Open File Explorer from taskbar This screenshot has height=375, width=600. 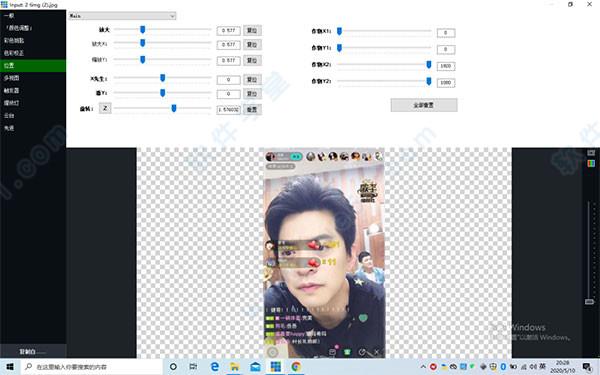235,367
